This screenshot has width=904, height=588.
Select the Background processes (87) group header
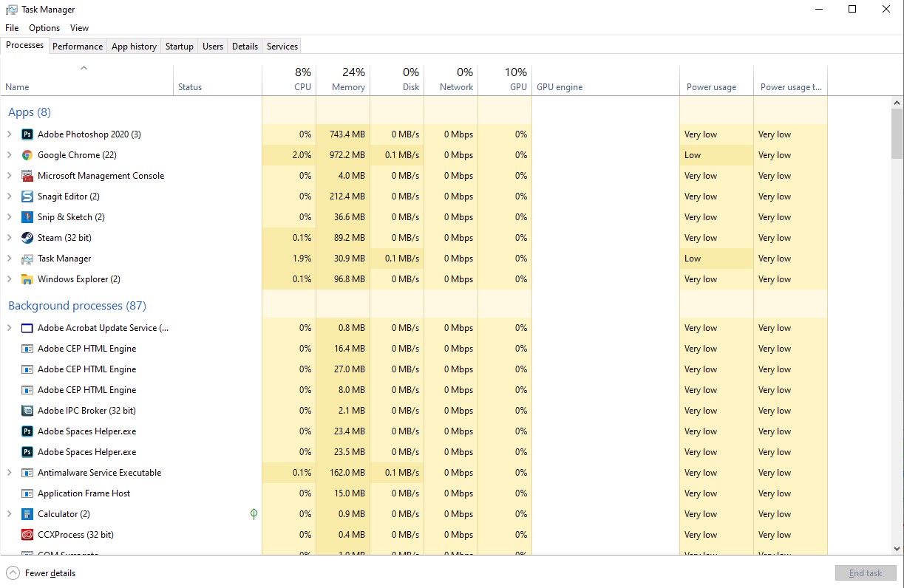click(x=77, y=306)
